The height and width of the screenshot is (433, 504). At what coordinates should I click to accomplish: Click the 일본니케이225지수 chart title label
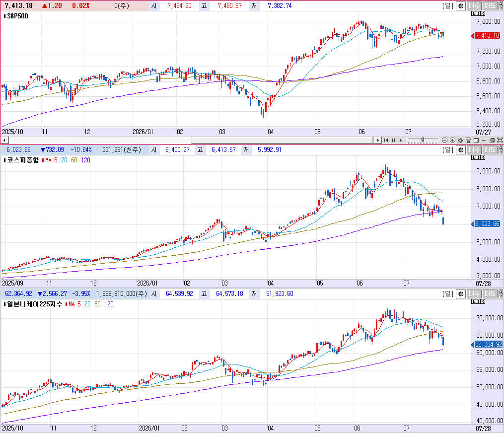pos(34,304)
